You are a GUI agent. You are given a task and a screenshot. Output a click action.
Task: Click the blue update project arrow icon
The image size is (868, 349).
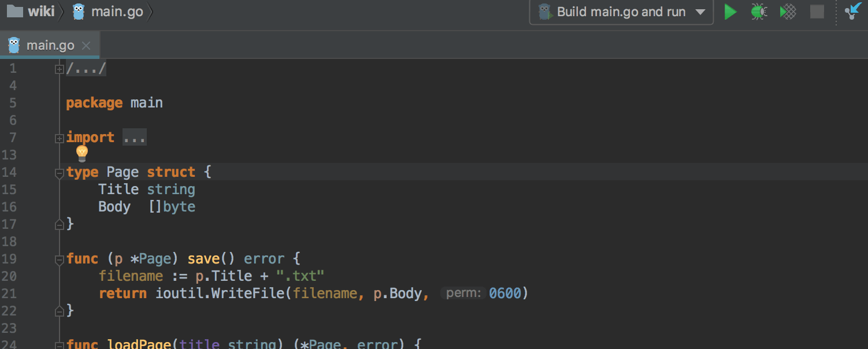tap(853, 12)
